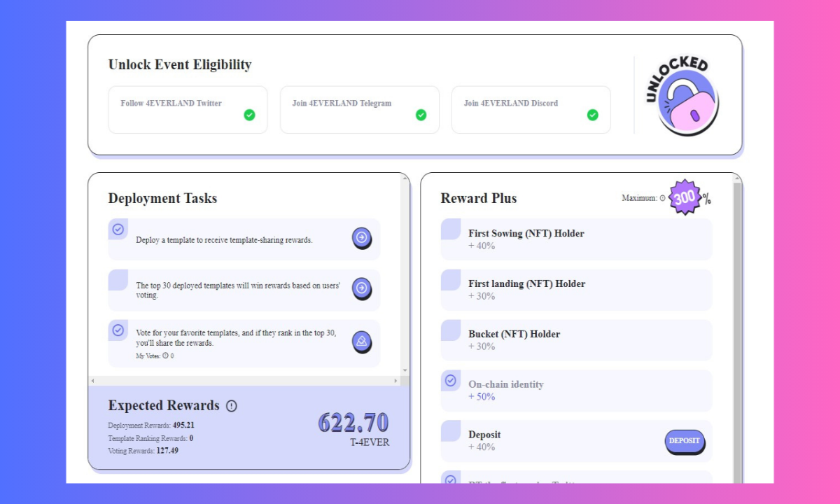The image size is (840, 504).
Task: Toggle status box for First landing (NFT) Holder
Action: click(x=451, y=279)
